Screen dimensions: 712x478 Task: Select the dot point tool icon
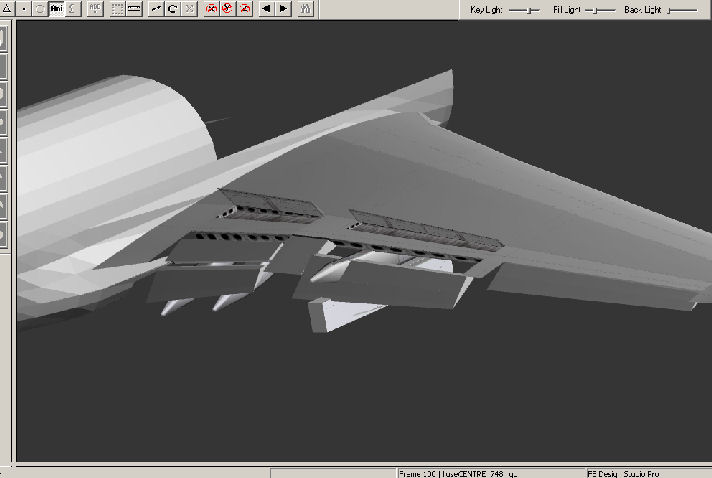click(23, 9)
